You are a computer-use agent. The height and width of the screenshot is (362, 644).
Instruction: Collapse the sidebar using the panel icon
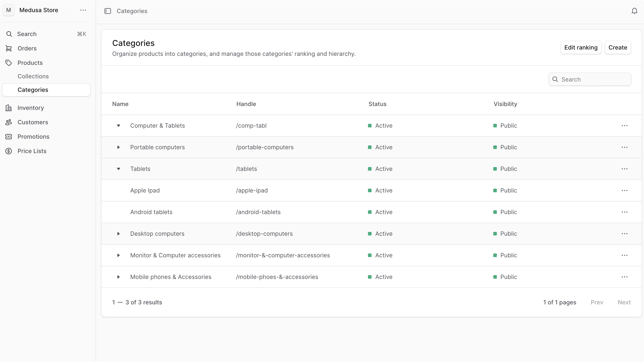108,11
